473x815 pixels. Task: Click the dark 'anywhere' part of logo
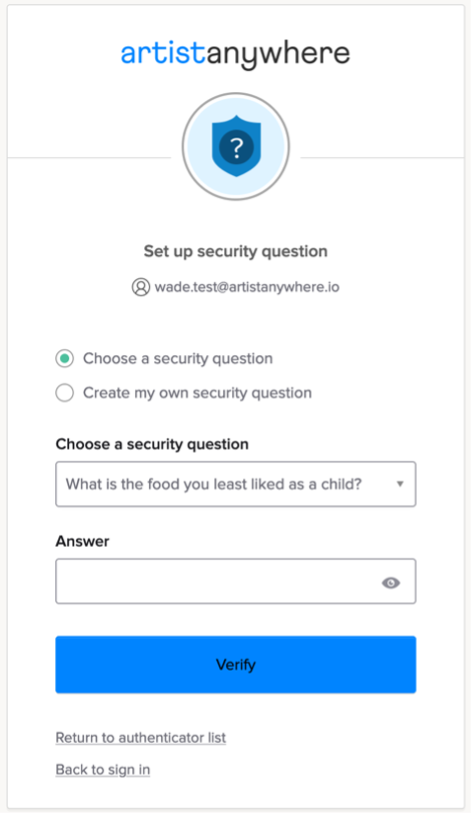pyautogui.click(x=278, y=55)
